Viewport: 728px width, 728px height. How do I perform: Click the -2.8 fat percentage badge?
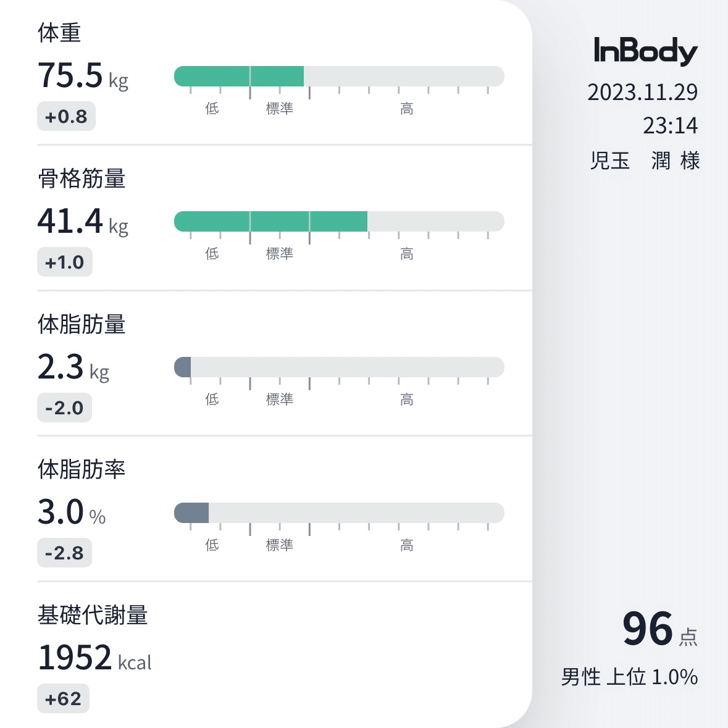click(64, 553)
